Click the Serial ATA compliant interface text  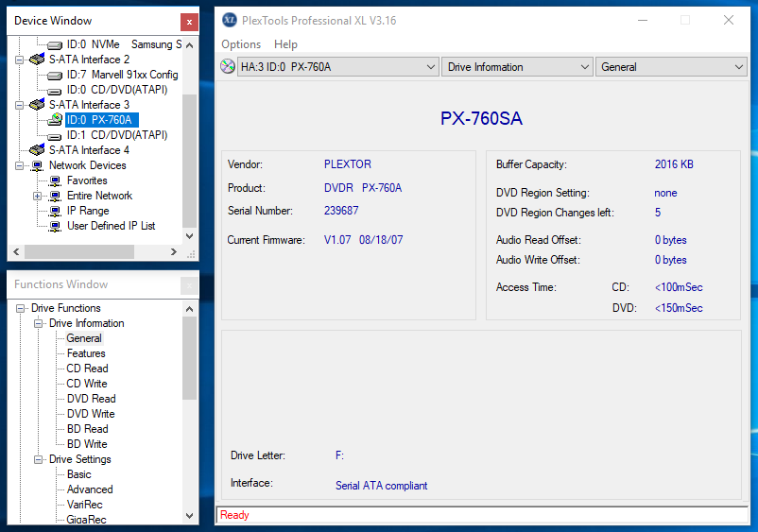click(x=382, y=486)
